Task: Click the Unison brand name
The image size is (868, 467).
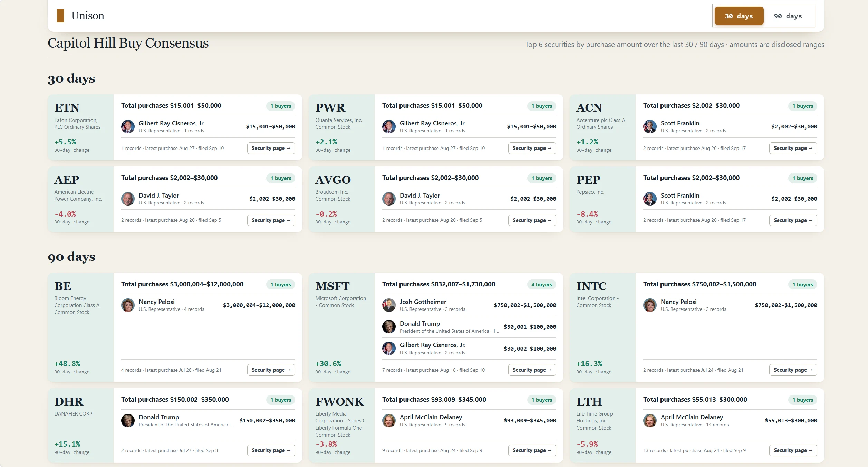Action: point(87,16)
